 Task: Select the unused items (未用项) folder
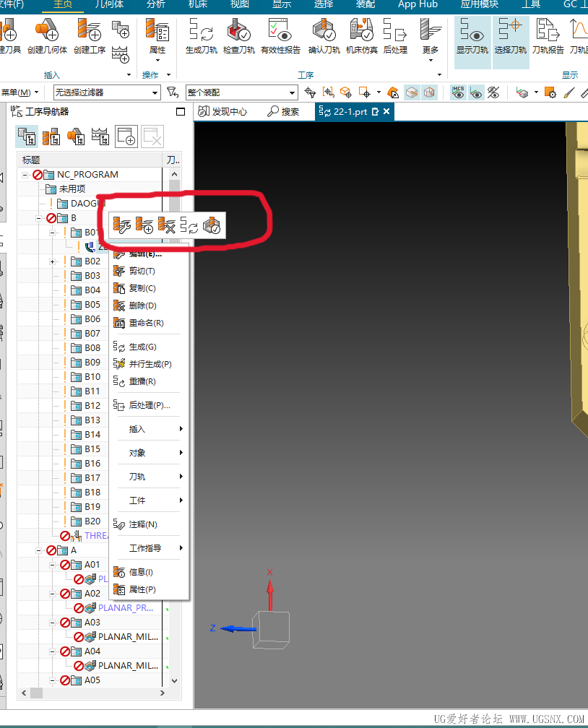pyautogui.click(x=66, y=189)
